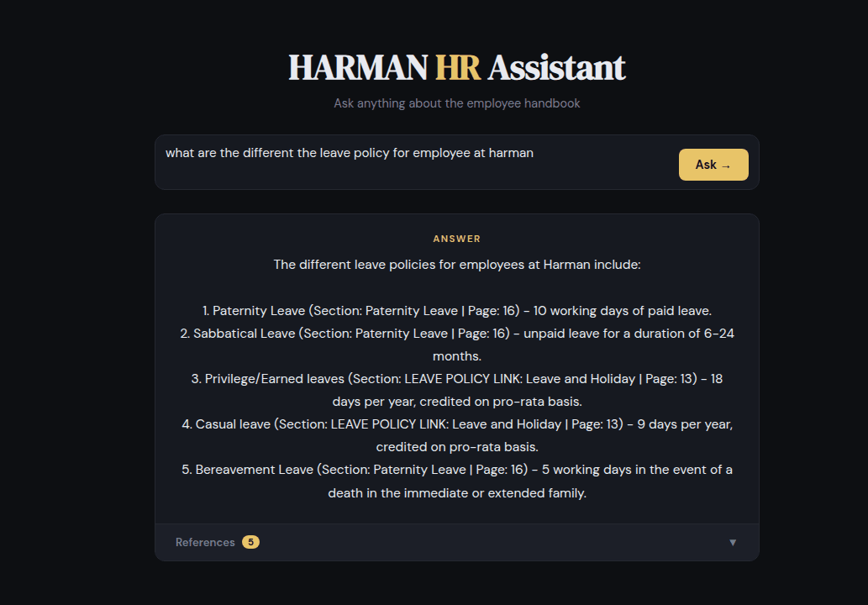Click the Assistant word in the heading

click(x=556, y=68)
